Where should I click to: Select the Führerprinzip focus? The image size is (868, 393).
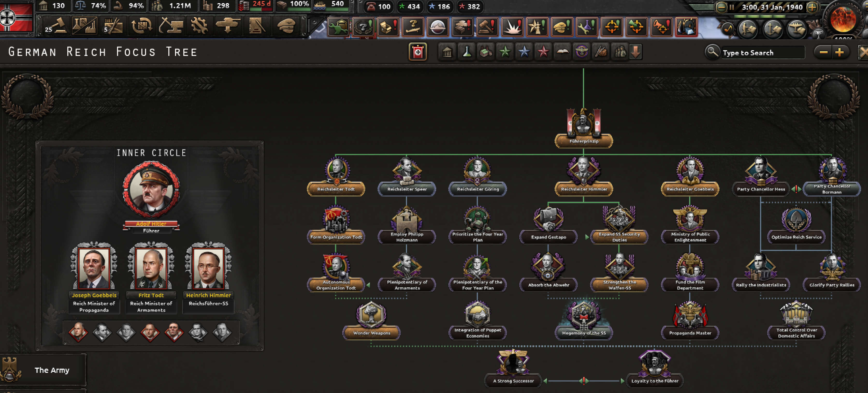[x=584, y=128]
